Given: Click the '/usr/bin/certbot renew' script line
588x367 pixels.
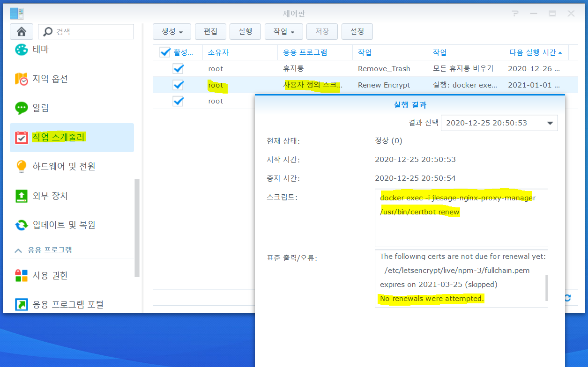Looking at the screenshot, I should pos(420,212).
